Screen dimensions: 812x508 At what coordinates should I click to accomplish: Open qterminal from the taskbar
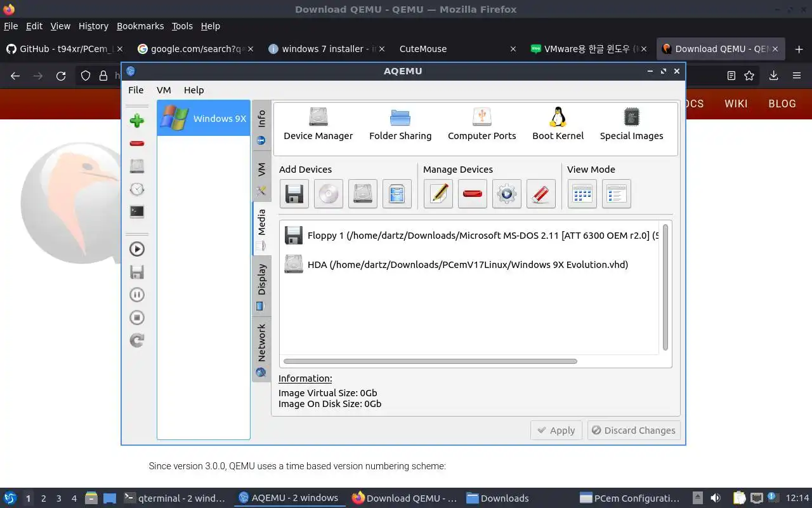(174, 498)
